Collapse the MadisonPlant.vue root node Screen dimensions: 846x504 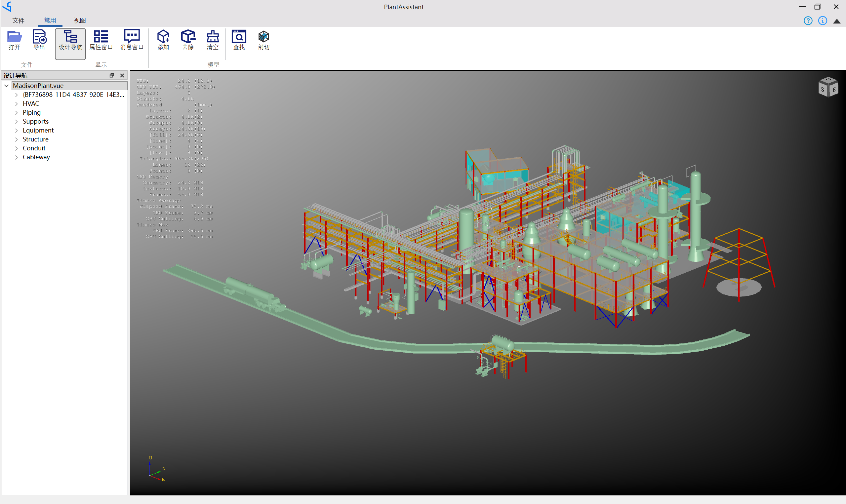(x=7, y=86)
